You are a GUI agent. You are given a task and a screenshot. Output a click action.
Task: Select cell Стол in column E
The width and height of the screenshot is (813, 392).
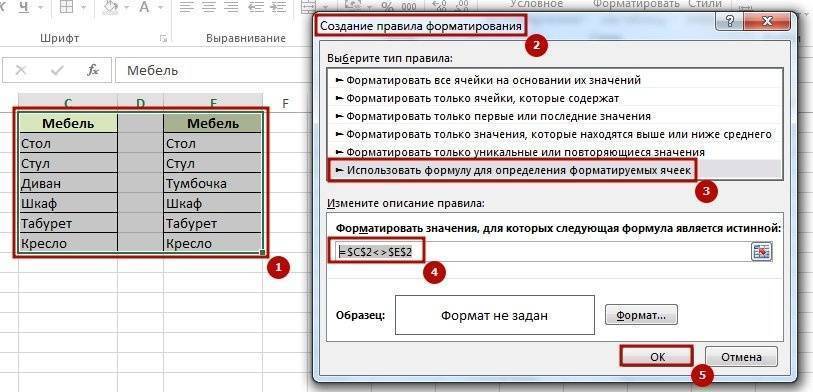tap(213, 143)
